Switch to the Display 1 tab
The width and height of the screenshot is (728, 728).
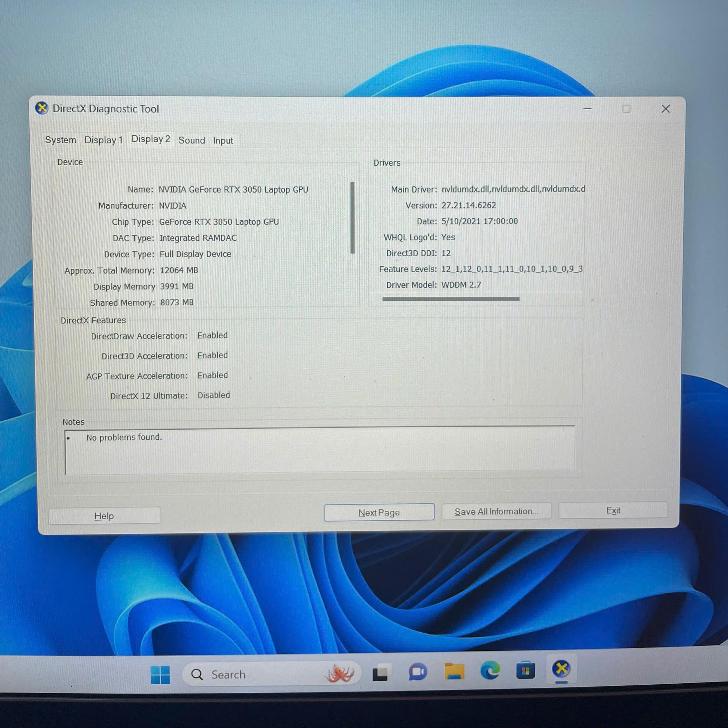[103, 140]
